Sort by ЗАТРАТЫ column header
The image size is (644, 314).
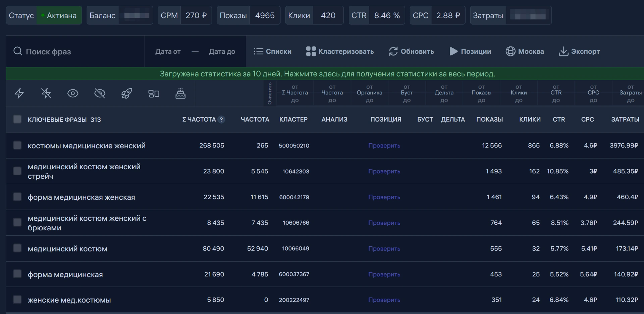tap(625, 120)
